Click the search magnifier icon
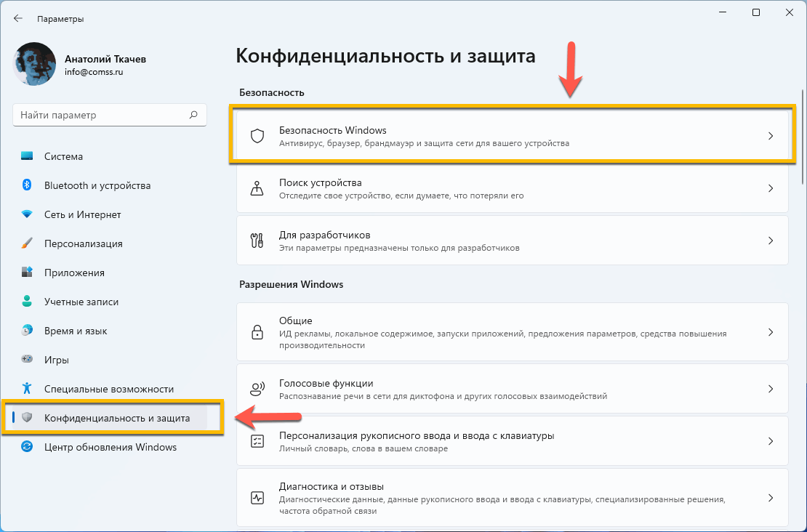 (x=193, y=115)
